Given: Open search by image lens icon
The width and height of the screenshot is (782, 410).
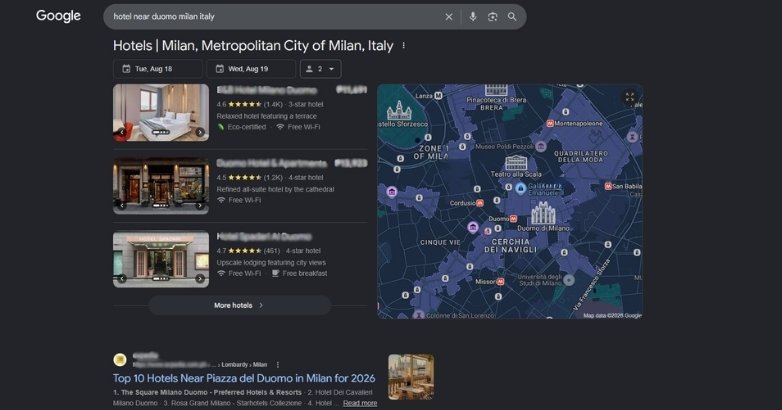Looking at the screenshot, I should (492, 17).
